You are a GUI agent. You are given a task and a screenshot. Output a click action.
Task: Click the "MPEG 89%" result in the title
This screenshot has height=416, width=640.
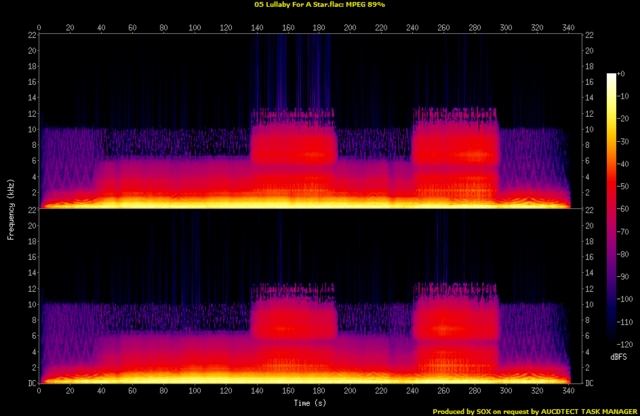pyautogui.click(x=386, y=5)
